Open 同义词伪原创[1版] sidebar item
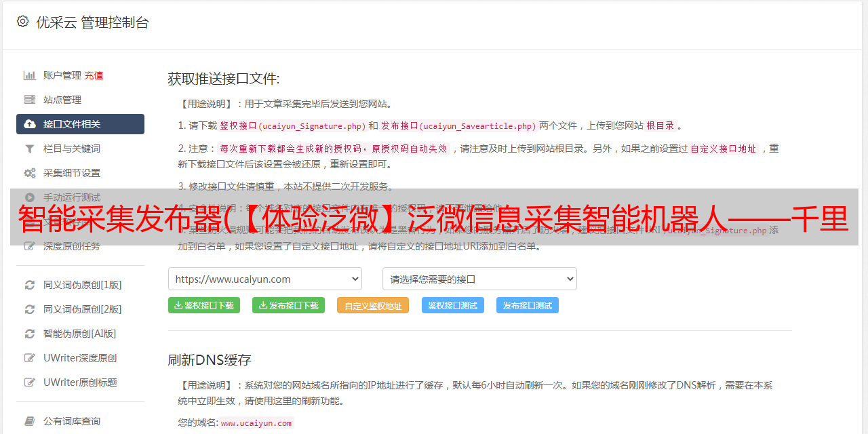This screenshot has width=868, height=434. (83, 285)
